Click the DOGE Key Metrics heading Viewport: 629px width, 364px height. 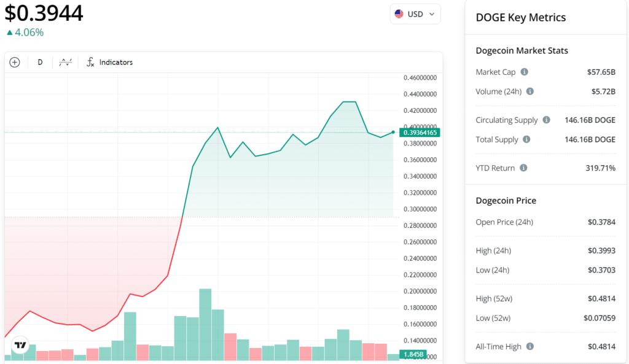tap(521, 17)
